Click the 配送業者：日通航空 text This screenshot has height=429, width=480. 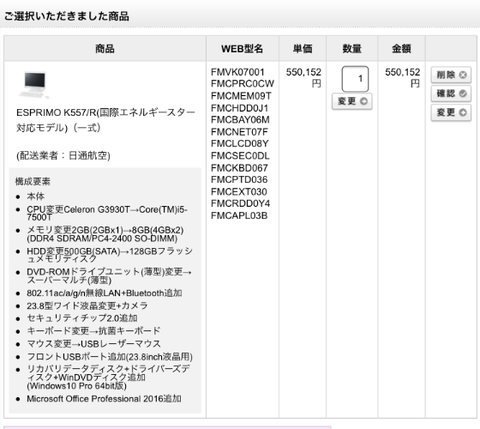[63, 156]
